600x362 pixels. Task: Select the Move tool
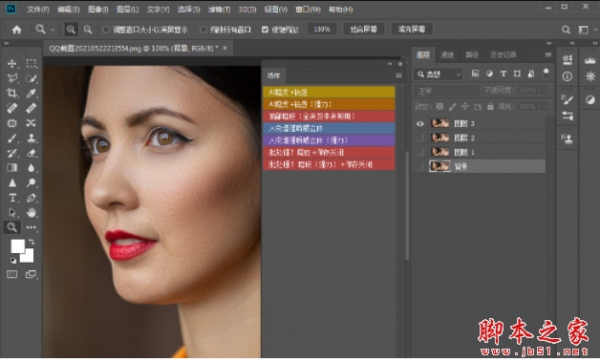tap(12, 64)
